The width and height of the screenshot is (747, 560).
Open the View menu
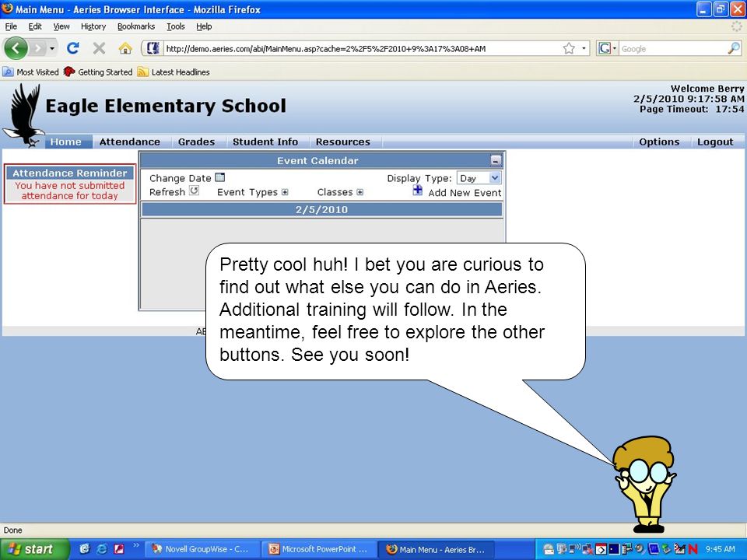(x=61, y=26)
